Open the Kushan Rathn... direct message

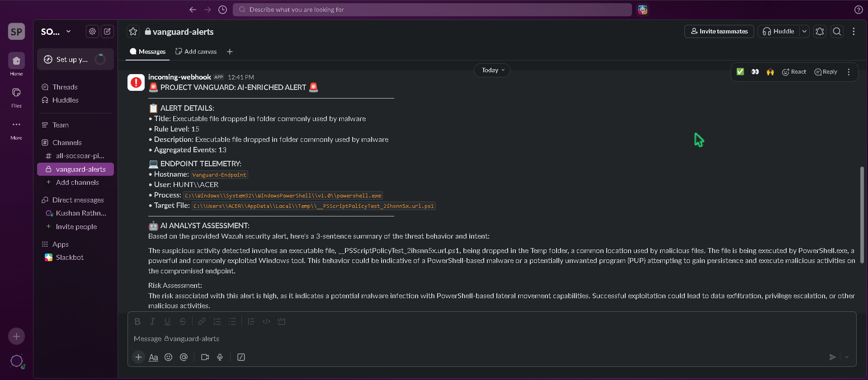click(75, 213)
